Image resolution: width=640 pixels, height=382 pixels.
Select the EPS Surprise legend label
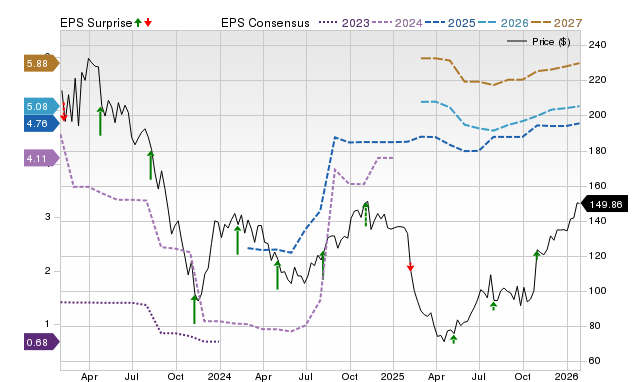[x=96, y=23]
